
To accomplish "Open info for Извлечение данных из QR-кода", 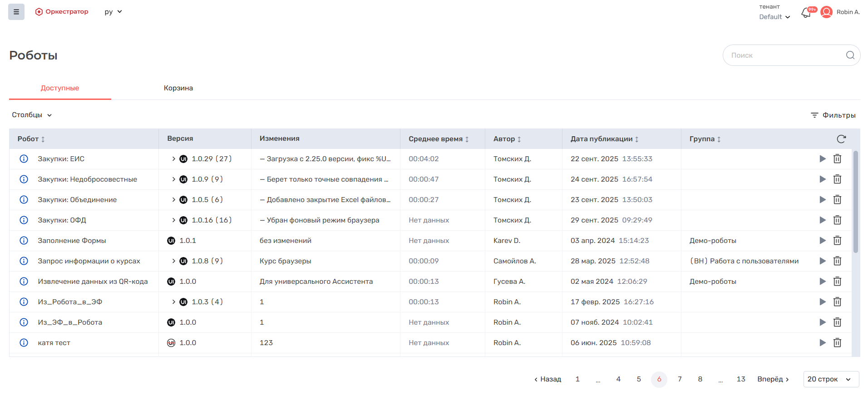I will pos(24,282).
